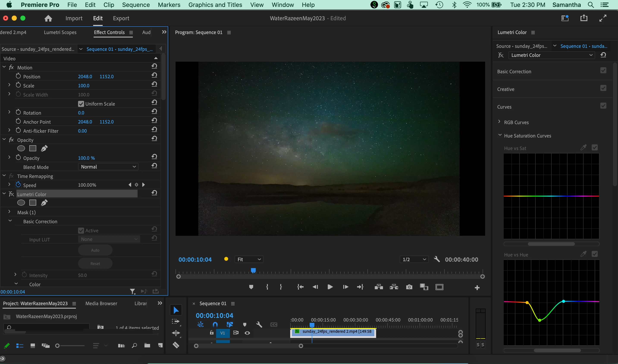This screenshot has width=618, height=364.
Task: Uncheck the Uniform Scale checkbox
Action: point(81,104)
